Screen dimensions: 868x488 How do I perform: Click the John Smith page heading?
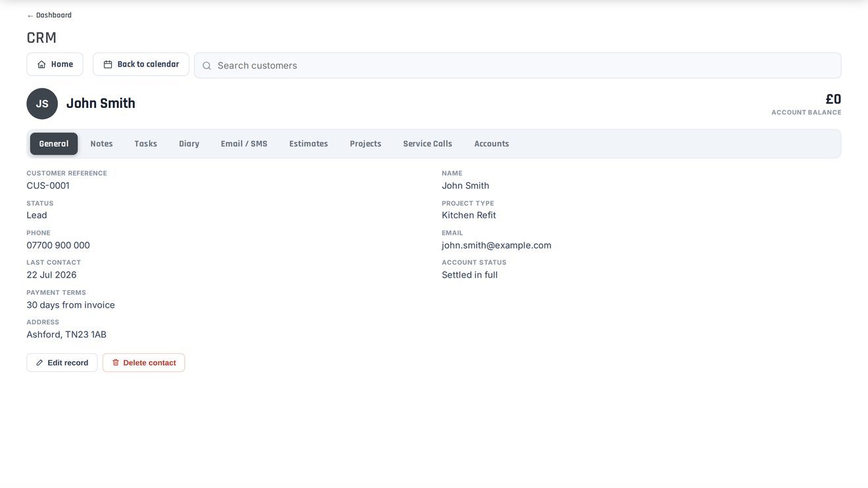(x=101, y=103)
